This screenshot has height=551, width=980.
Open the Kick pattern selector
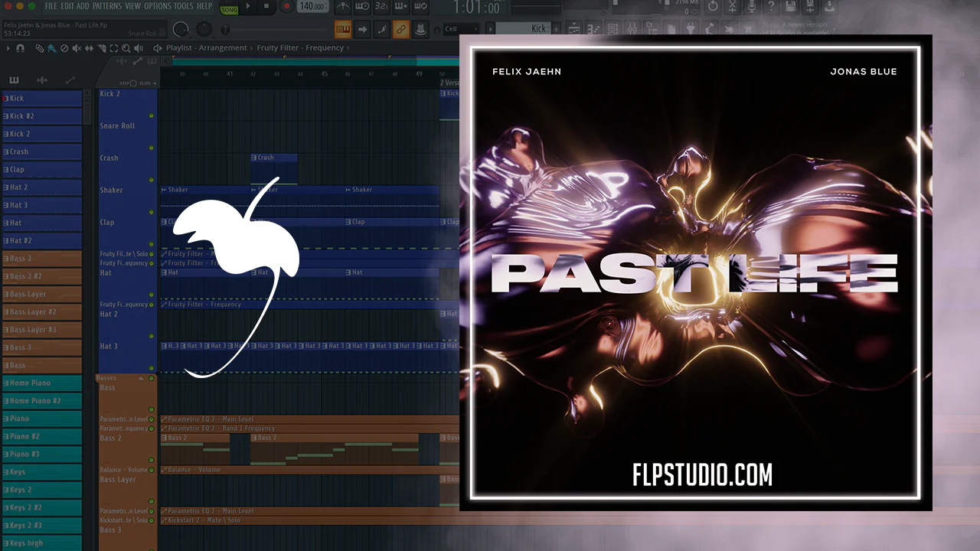pyautogui.click(x=524, y=29)
